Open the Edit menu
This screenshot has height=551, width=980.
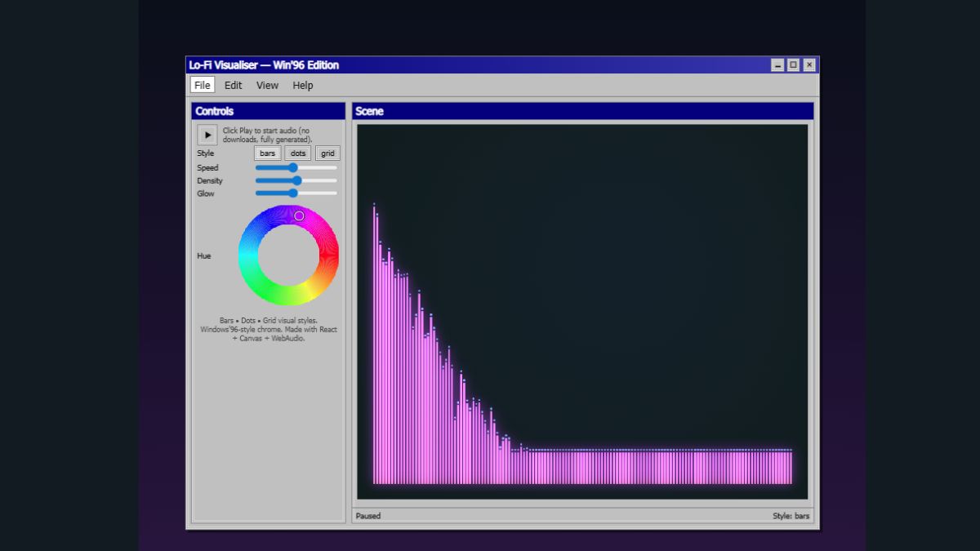(x=234, y=85)
